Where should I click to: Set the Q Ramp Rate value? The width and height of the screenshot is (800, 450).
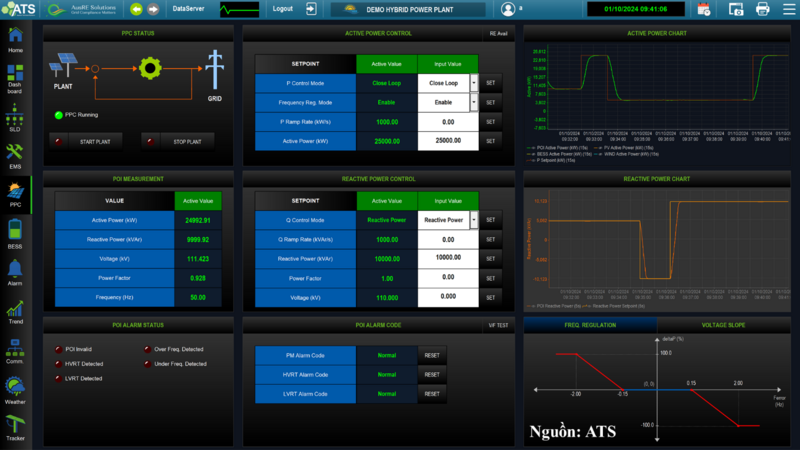coord(490,239)
